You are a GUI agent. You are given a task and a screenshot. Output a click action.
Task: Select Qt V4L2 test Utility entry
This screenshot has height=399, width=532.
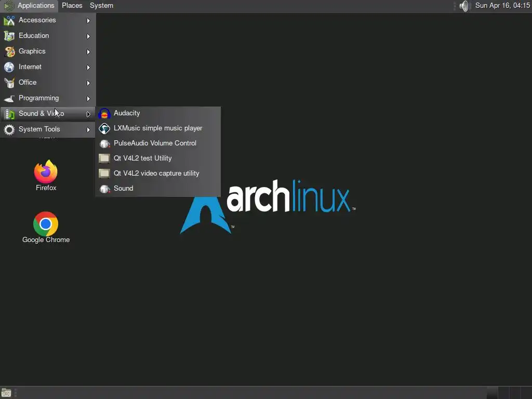coord(158,158)
